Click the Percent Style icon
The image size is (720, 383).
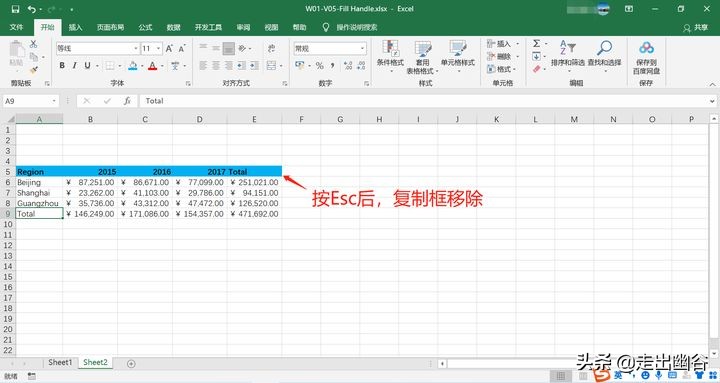click(320, 66)
